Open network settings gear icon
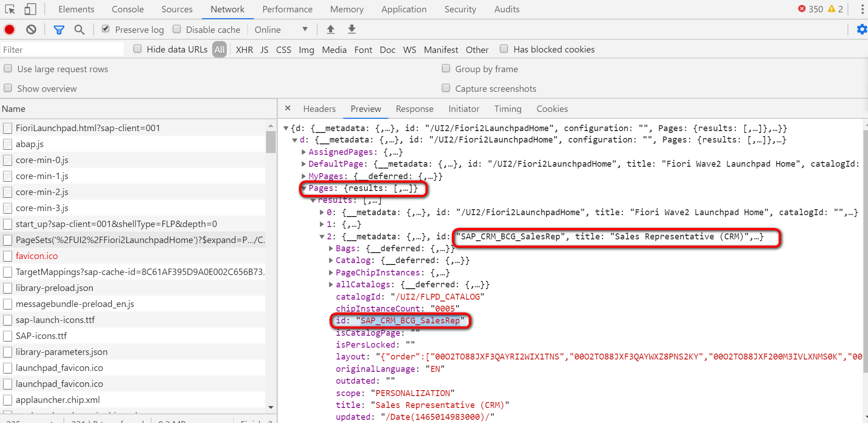The height and width of the screenshot is (423, 868). 862,29
